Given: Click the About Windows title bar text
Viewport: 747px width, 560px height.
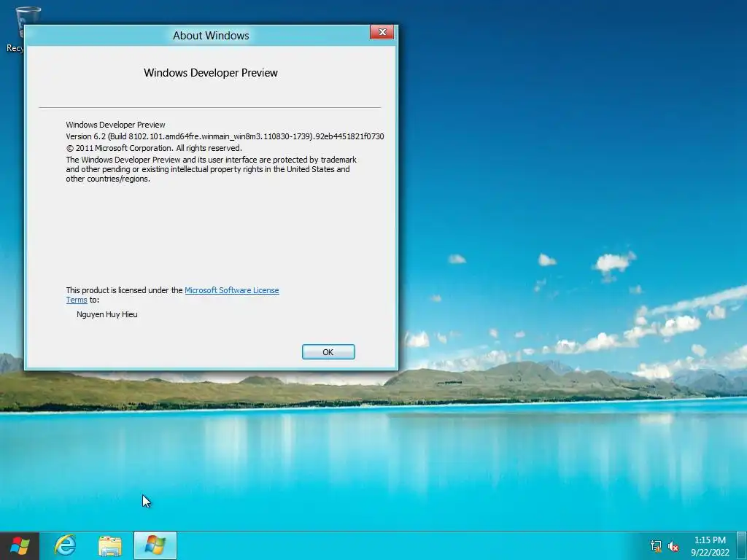Looking at the screenshot, I should coord(211,36).
